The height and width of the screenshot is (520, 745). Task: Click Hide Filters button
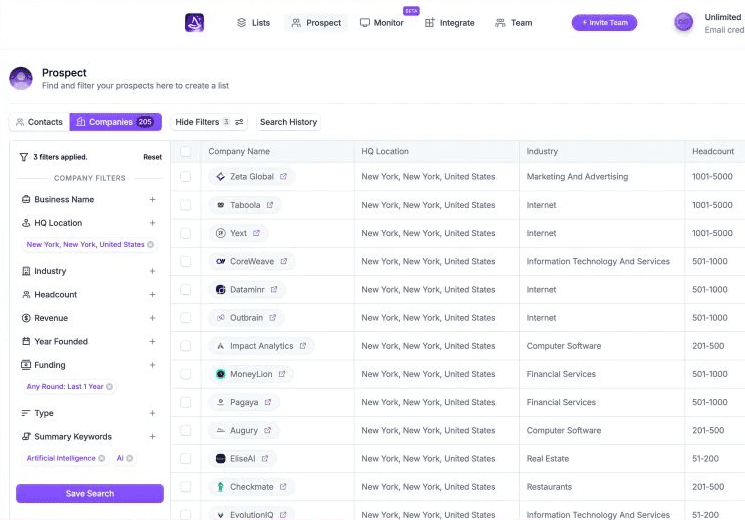(209, 122)
